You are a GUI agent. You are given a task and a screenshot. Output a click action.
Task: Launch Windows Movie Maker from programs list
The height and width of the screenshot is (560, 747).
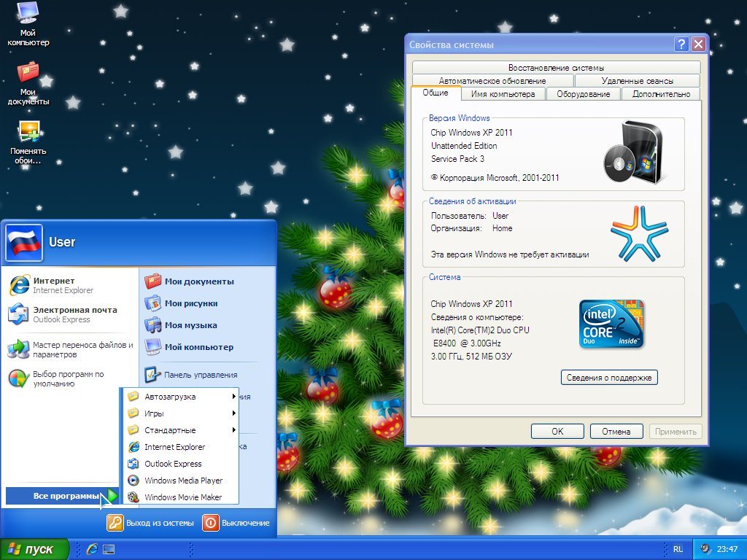[182, 497]
